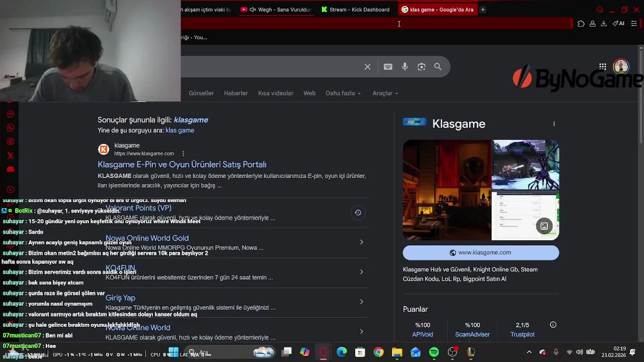Select the klas game Google search tab

[438, 10]
